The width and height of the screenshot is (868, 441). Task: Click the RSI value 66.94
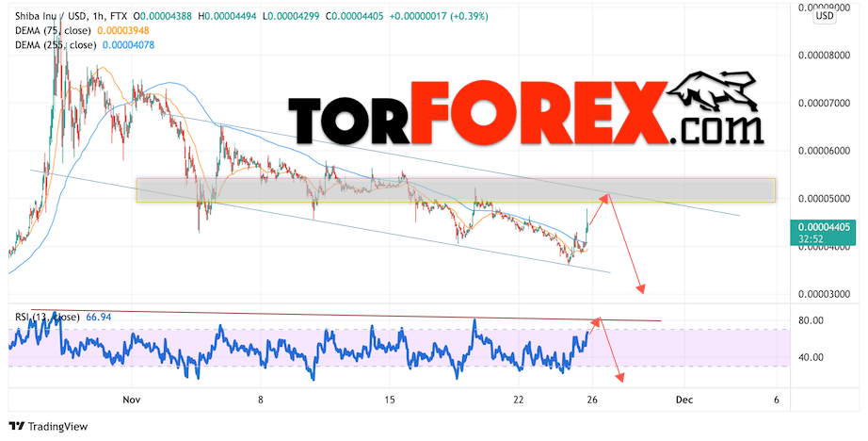pyautogui.click(x=99, y=318)
